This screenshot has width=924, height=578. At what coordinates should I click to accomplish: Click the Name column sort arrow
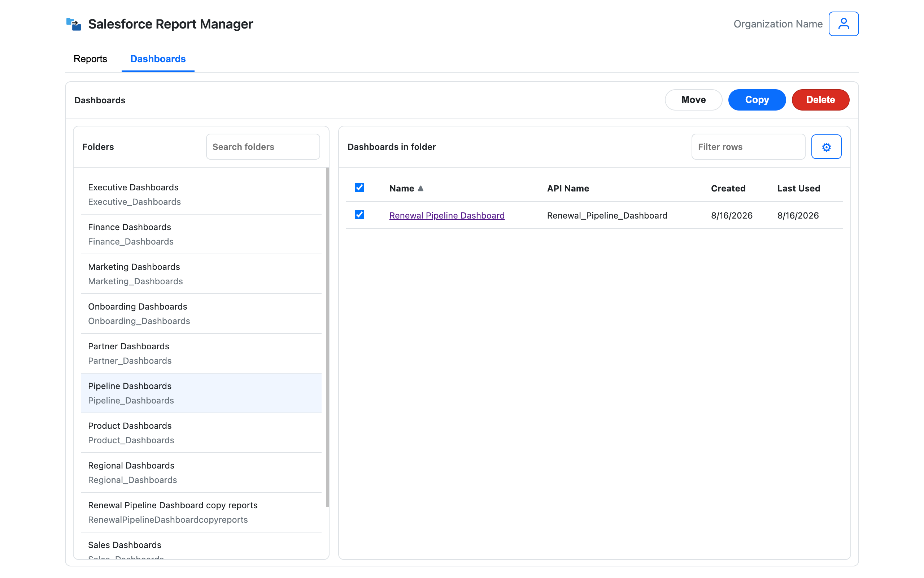pos(420,189)
